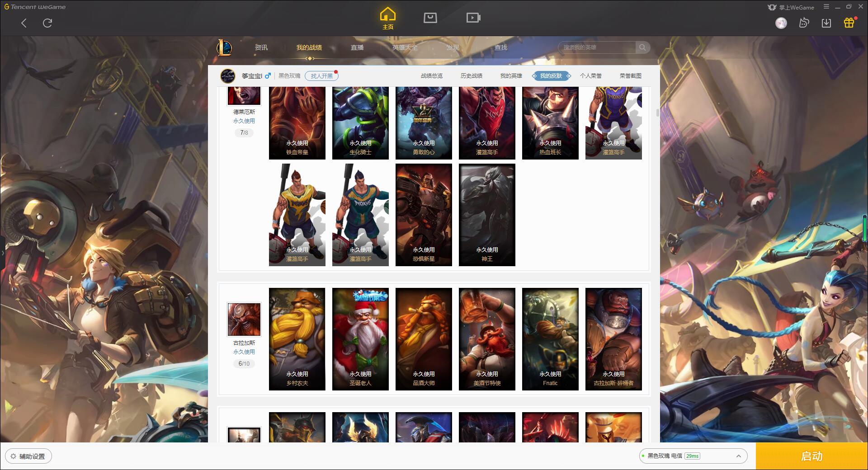Viewport: 868px width, 470px height.
Task: Click the 找人开黑 button
Action: click(321, 76)
